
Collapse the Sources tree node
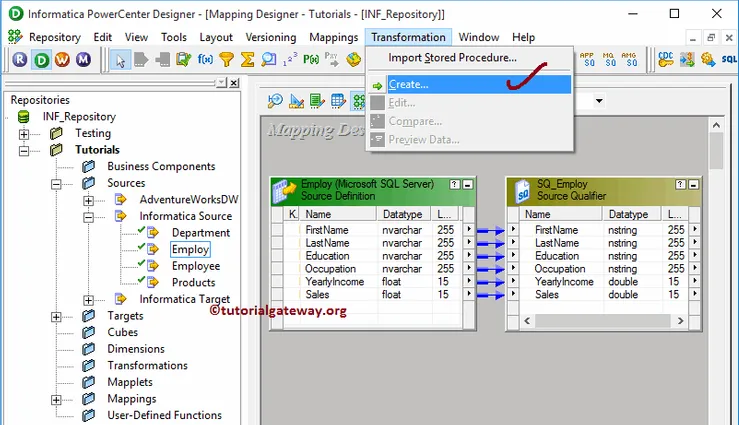click(x=56, y=184)
